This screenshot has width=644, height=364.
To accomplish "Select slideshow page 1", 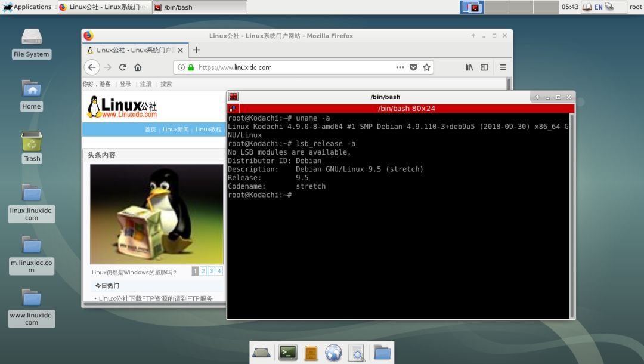I will coord(195,271).
